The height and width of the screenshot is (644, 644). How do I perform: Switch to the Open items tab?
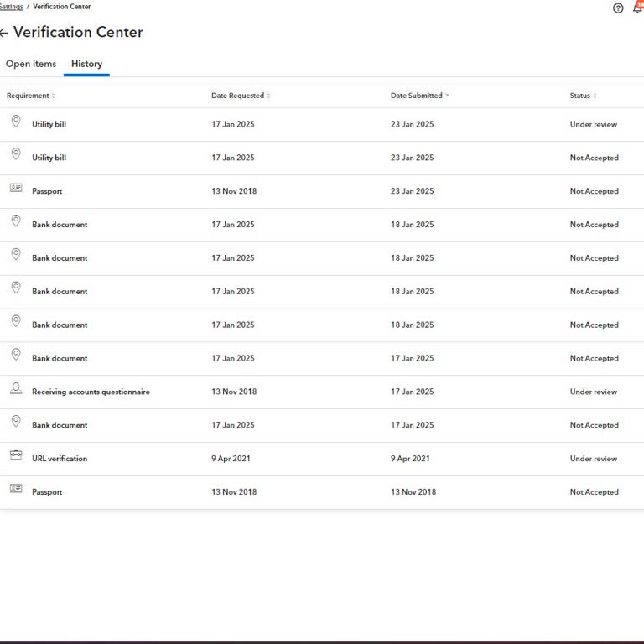click(x=31, y=64)
